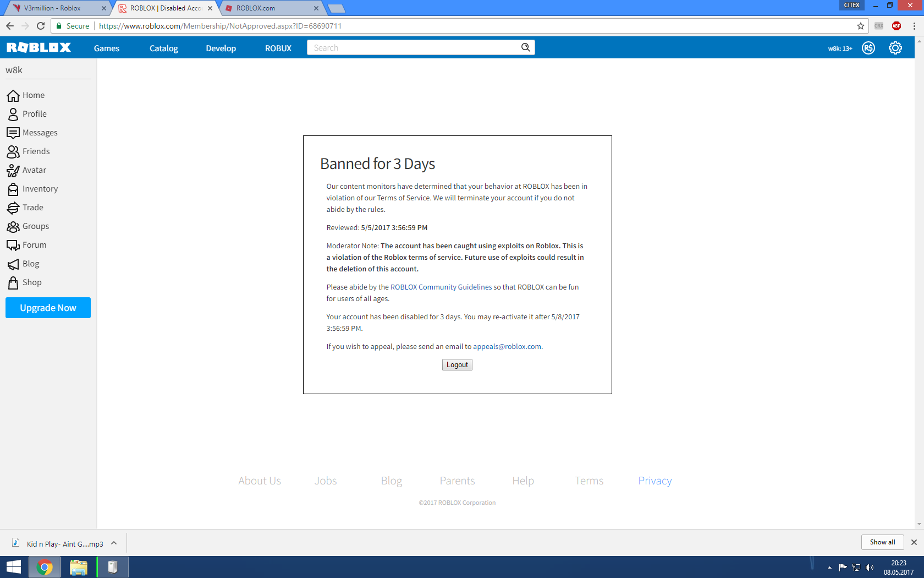Open Chrome's three-dot menu
This screenshot has width=924, height=578.
pyautogui.click(x=914, y=26)
